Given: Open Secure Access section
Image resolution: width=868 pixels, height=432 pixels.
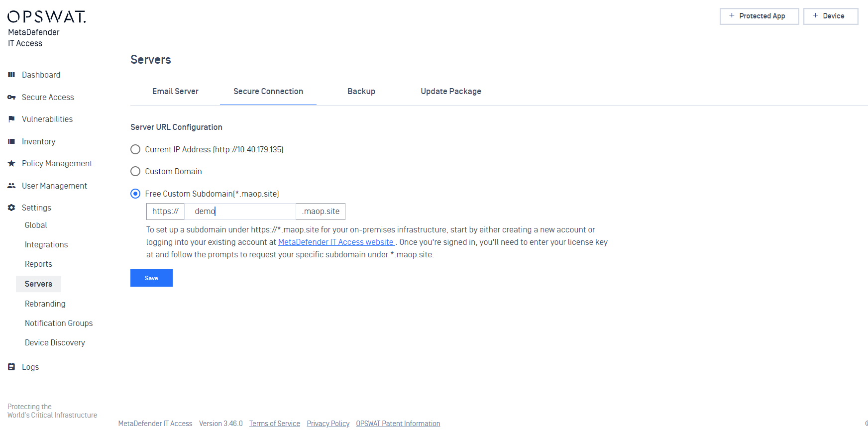Looking at the screenshot, I should [48, 97].
